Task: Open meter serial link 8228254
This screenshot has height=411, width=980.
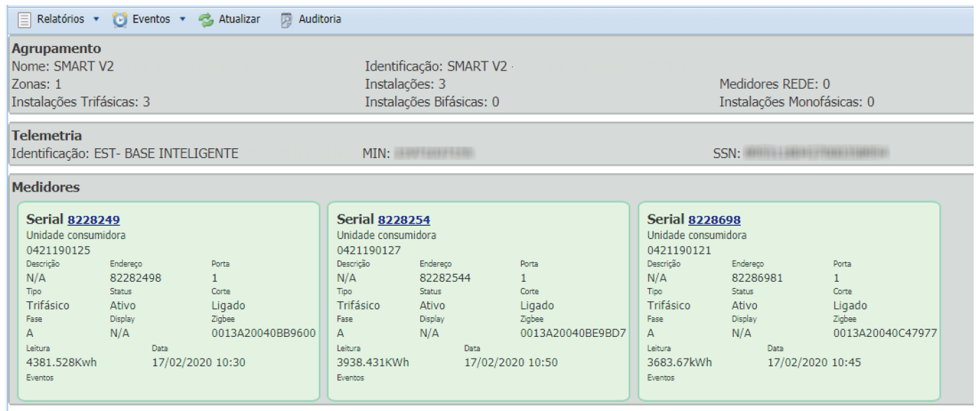Action: coord(404,219)
